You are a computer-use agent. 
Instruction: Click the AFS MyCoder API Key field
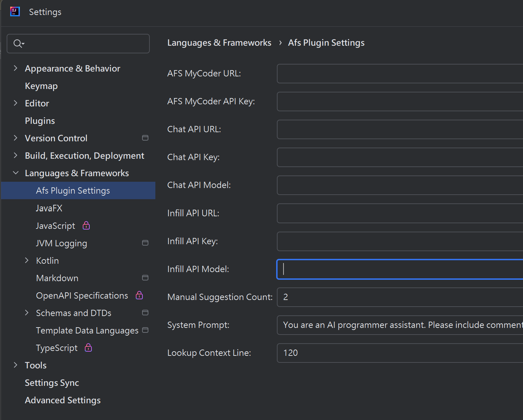click(x=400, y=102)
